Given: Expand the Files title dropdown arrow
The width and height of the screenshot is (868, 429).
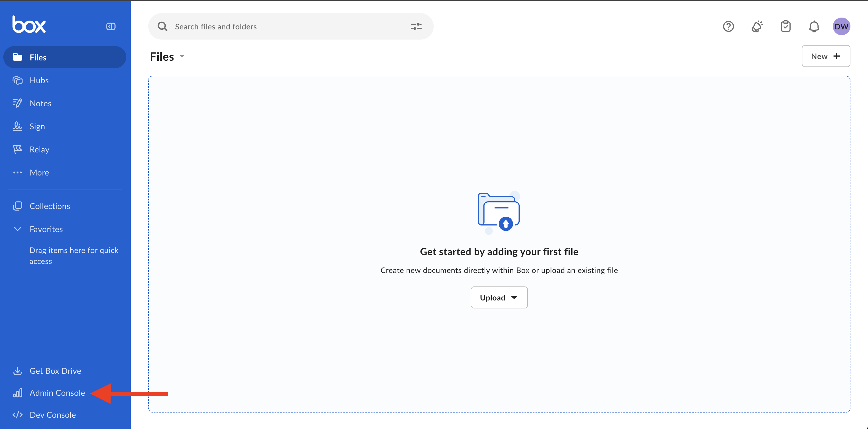Looking at the screenshot, I should pos(182,56).
